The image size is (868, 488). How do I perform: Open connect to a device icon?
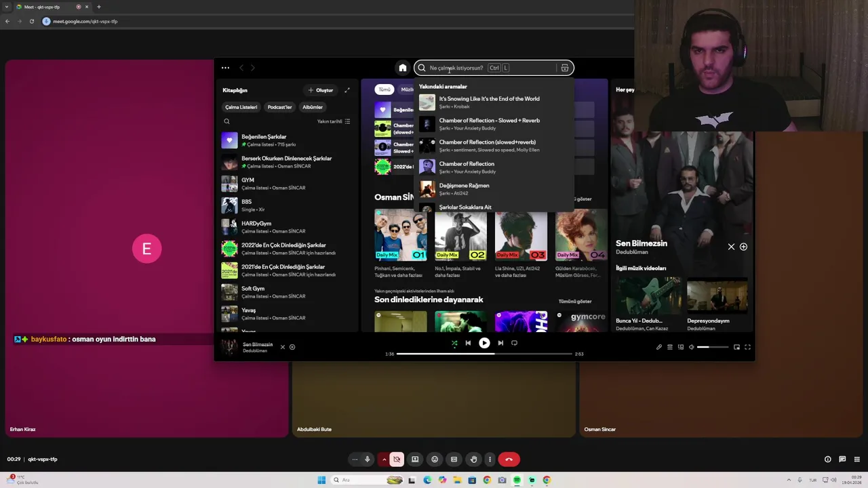click(x=681, y=347)
